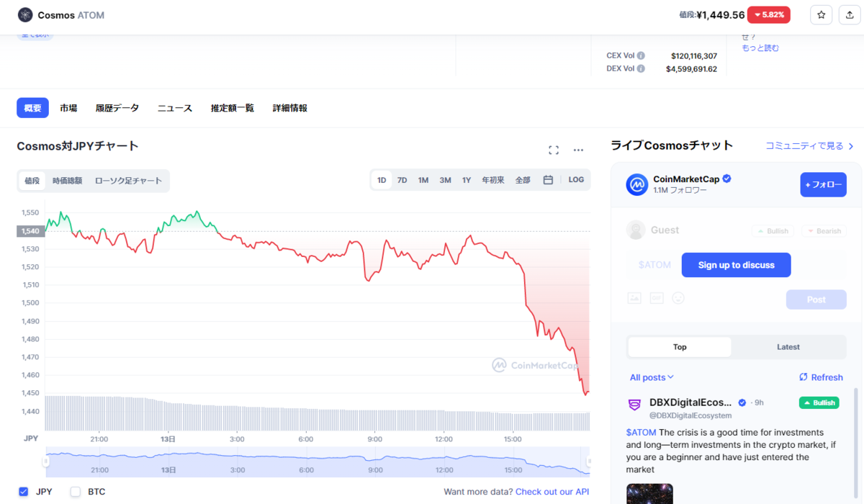Click the left range slider handle
864x504 pixels.
click(x=46, y=461)
